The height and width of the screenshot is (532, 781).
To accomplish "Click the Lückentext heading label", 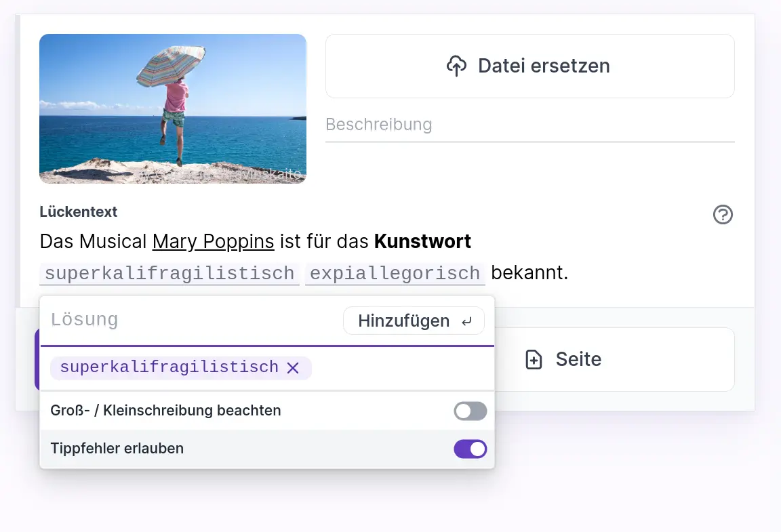I will pos(79,211).
